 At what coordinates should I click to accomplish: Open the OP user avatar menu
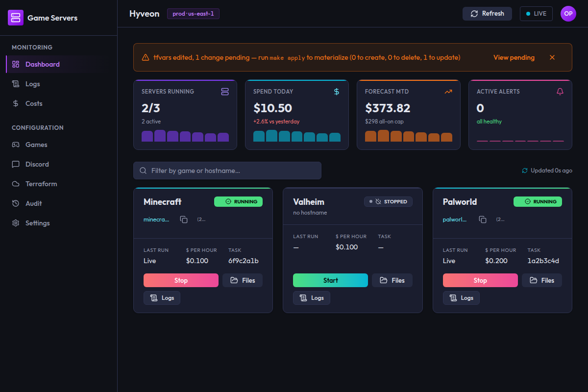(x=568, y=14)
